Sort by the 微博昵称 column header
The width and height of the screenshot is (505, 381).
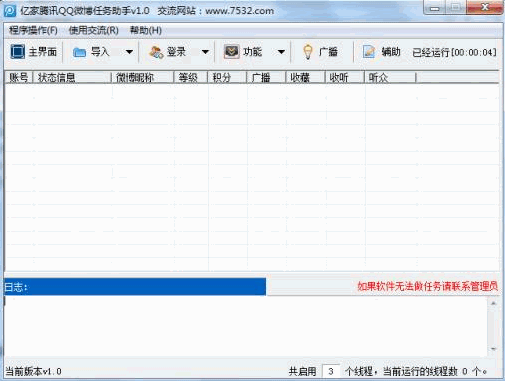click(142, 77)
